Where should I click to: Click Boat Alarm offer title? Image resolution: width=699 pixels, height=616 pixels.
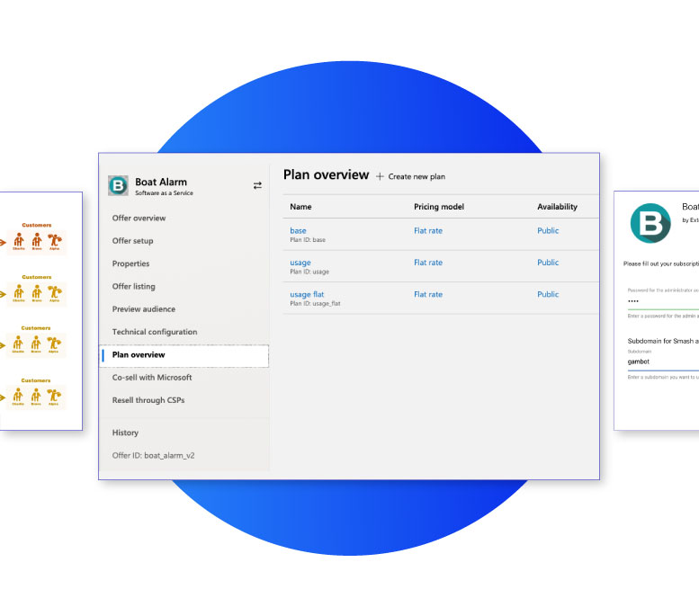click(161, 182)
